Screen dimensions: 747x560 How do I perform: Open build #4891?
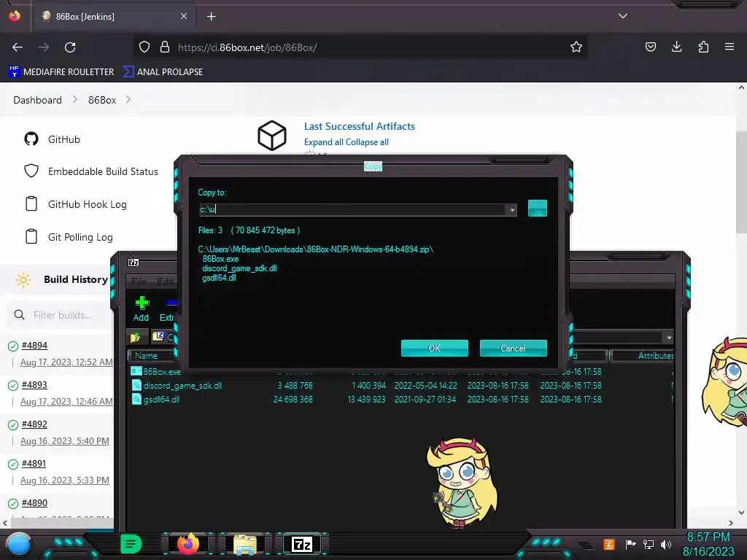pos(34,463)
